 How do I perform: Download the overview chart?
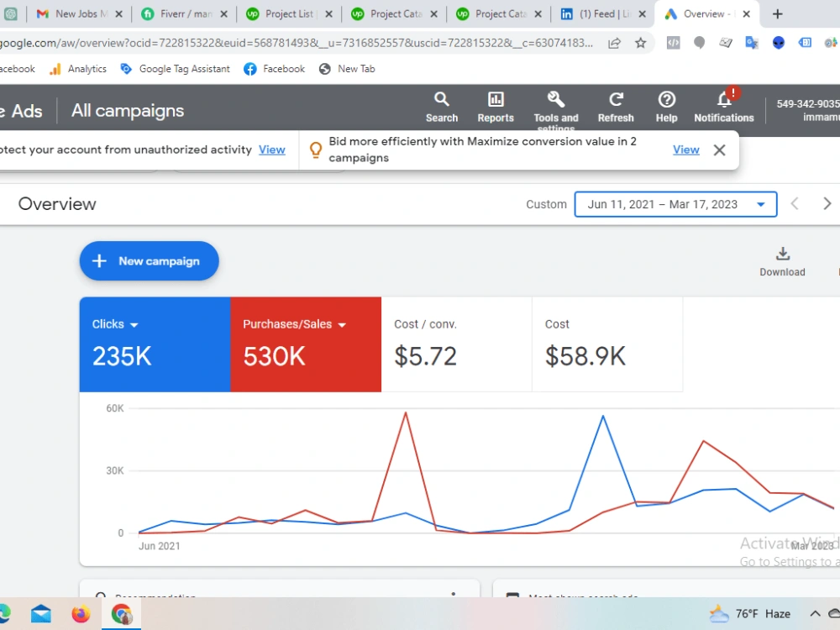[782, 262]
